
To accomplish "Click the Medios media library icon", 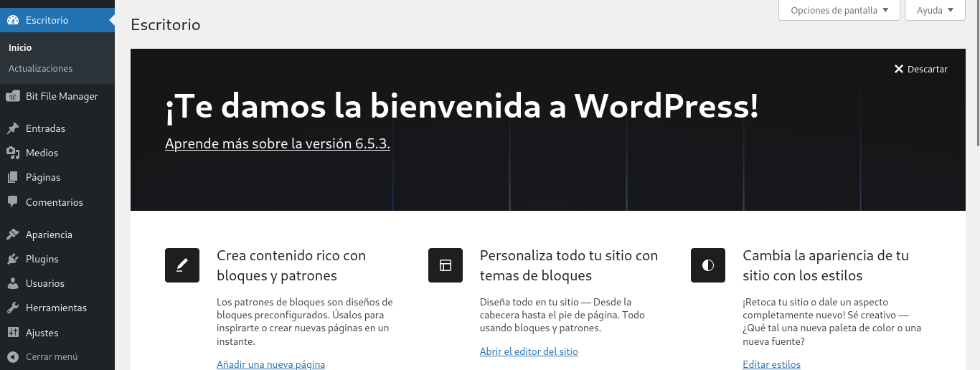I will tap(13, 153).
